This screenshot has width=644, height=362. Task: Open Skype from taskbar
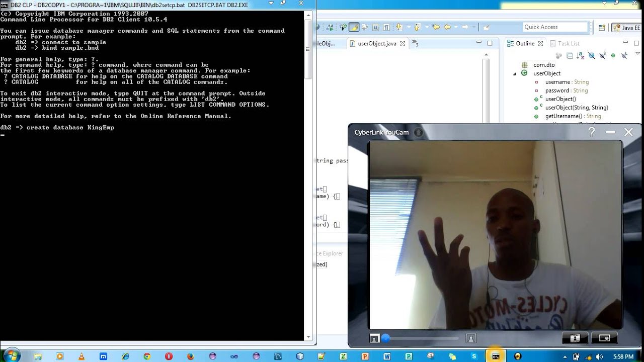(x=474, y=356)
